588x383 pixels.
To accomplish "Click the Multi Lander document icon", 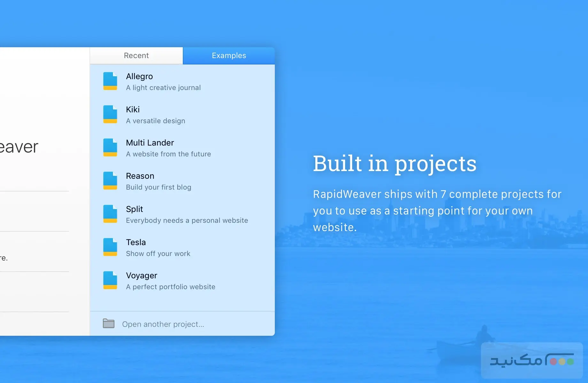I will [x=110, y=148].
